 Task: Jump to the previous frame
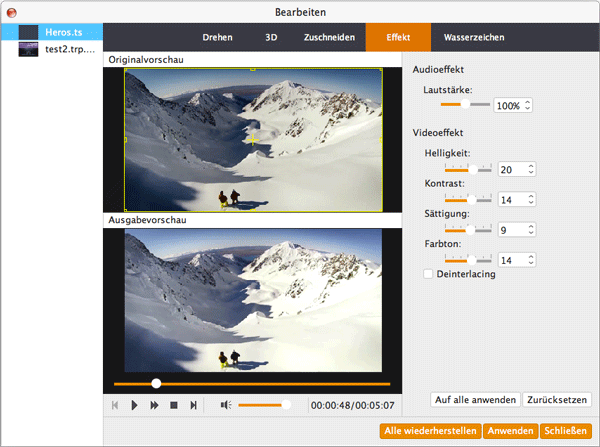(x=115, y=405)
